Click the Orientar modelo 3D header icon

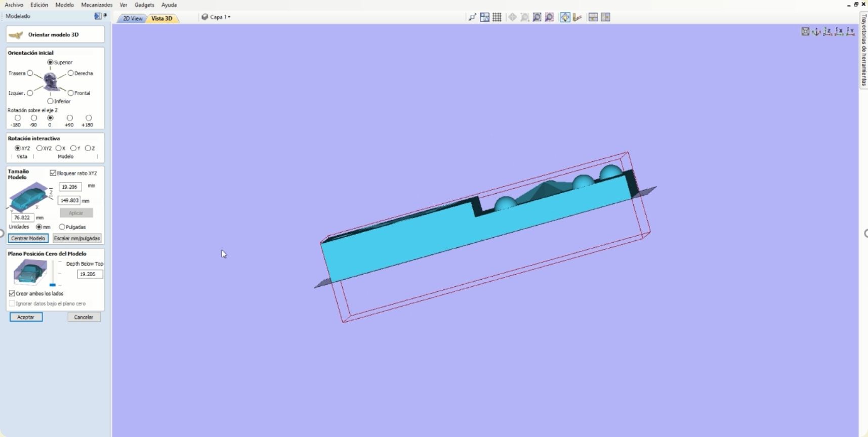16,35
